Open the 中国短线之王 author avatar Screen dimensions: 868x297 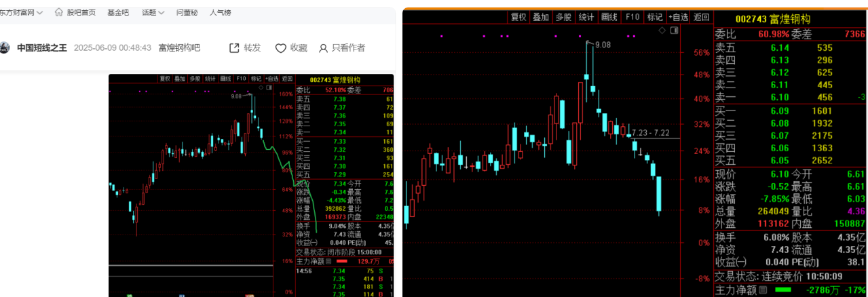coord(5,47)
